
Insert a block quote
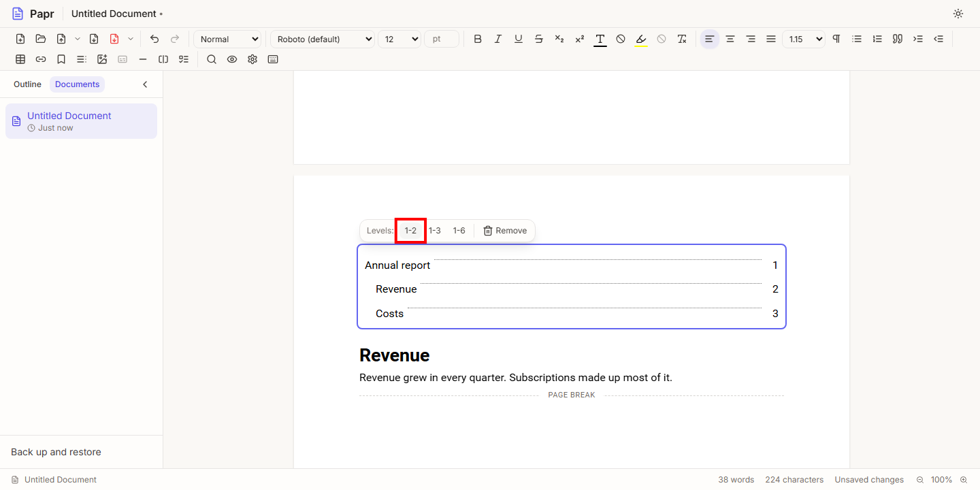(x=898, y=39)
